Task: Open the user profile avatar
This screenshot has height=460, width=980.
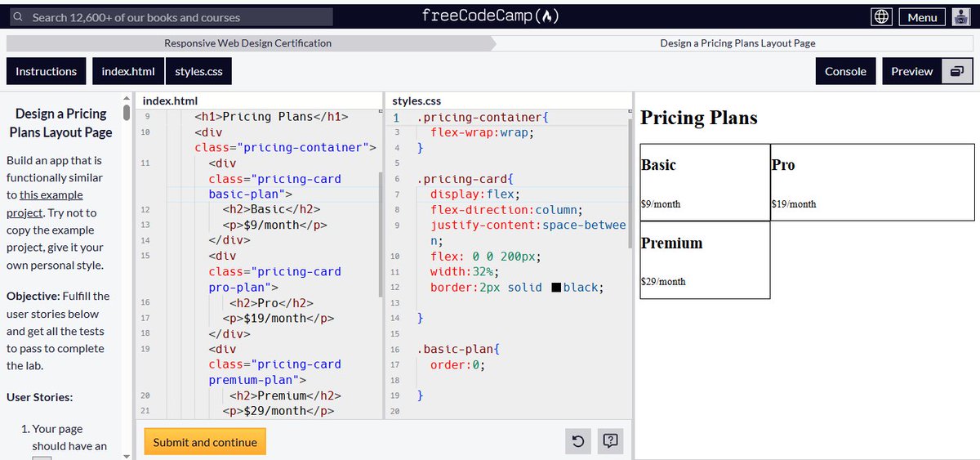Action: [960, 17]
